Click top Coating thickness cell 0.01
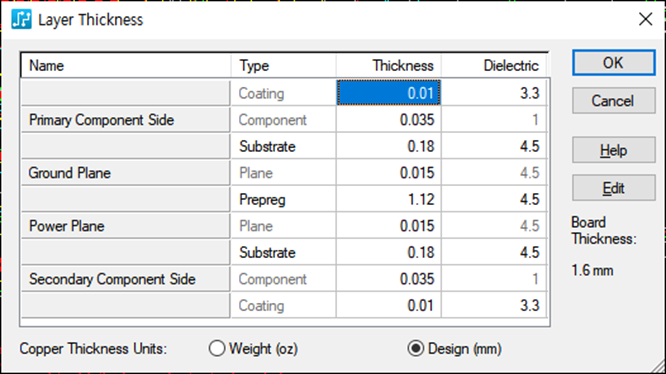Screen dimensions: 666x374 389,93
